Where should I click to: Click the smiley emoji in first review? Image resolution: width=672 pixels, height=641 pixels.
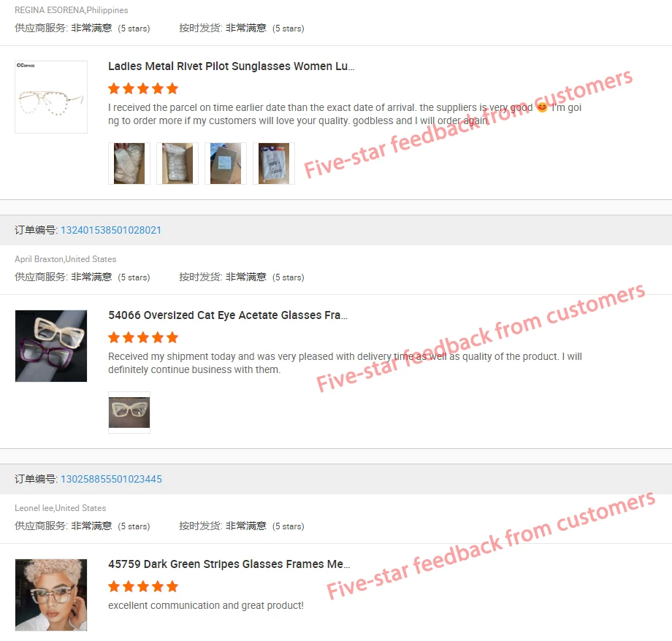(542, 107)
